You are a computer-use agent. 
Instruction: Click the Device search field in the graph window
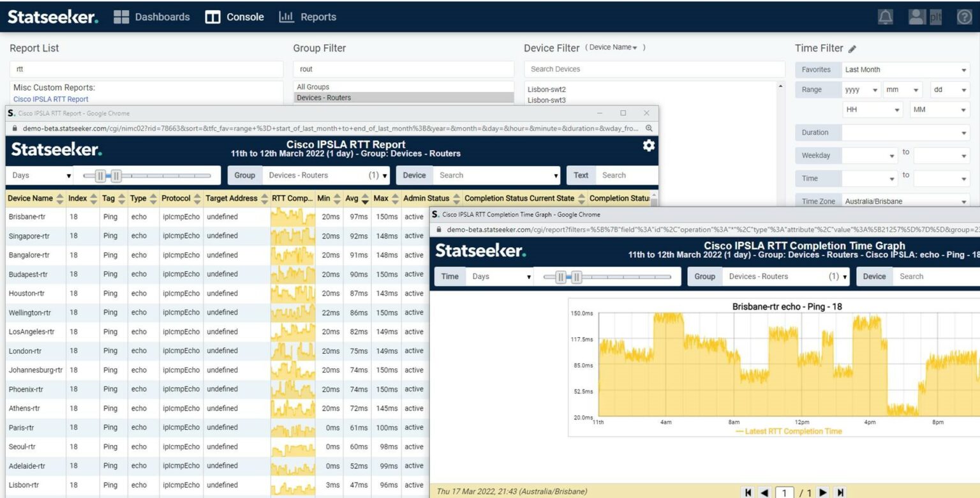(x=937, y=277)
